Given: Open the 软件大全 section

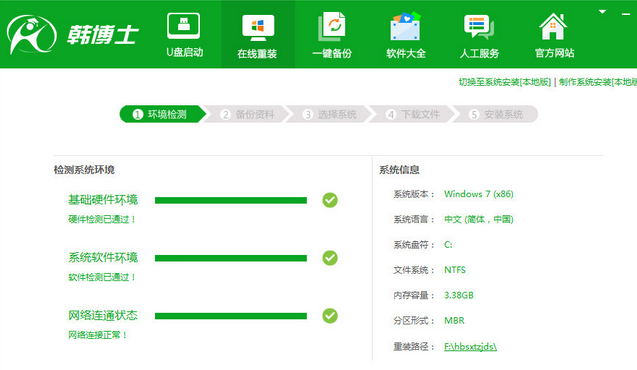Looking at the screenshot, I should point(405,35).
